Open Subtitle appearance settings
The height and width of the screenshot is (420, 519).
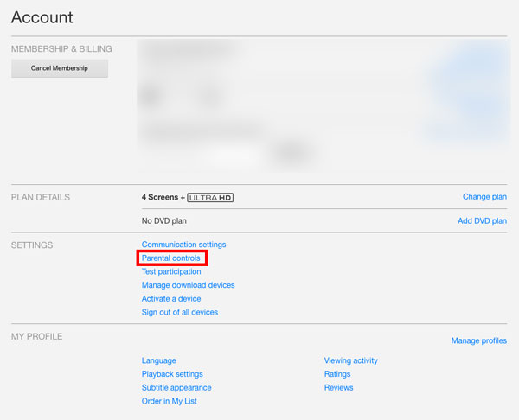click(176, 387)
